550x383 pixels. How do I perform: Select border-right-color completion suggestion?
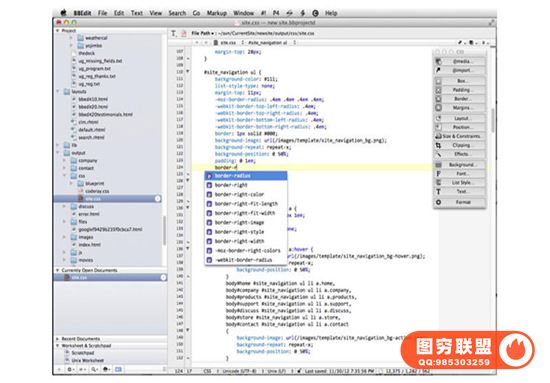(246, 194)
